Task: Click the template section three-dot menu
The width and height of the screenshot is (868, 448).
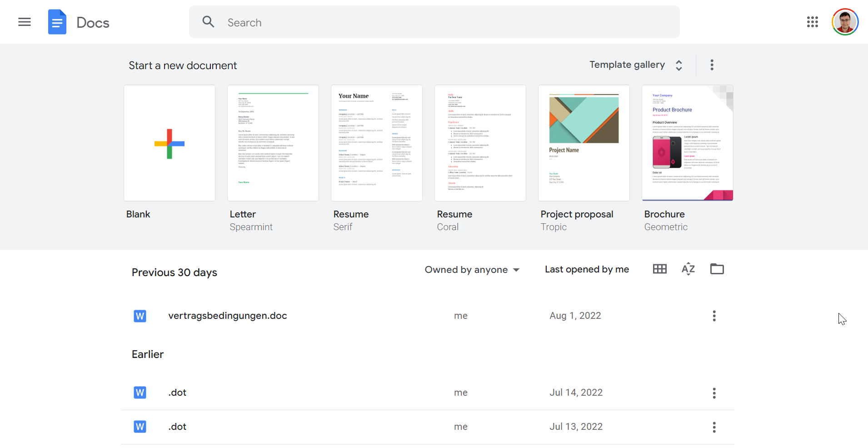Action: pos(712,65)
